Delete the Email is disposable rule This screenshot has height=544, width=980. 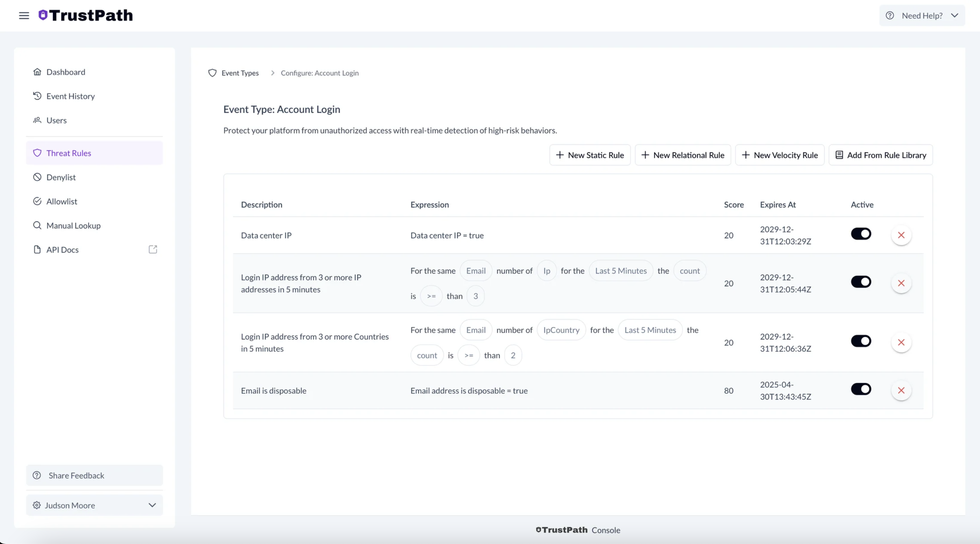click(x=901, y=390)
